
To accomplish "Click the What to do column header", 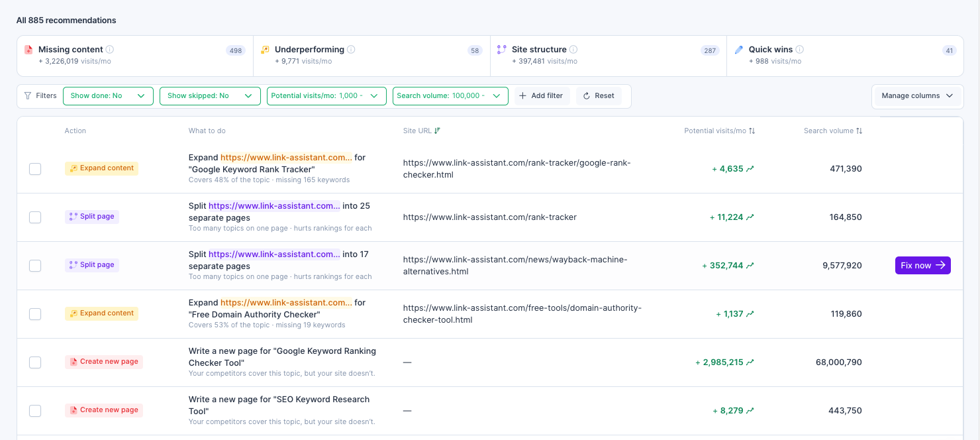I will [207, 131].
